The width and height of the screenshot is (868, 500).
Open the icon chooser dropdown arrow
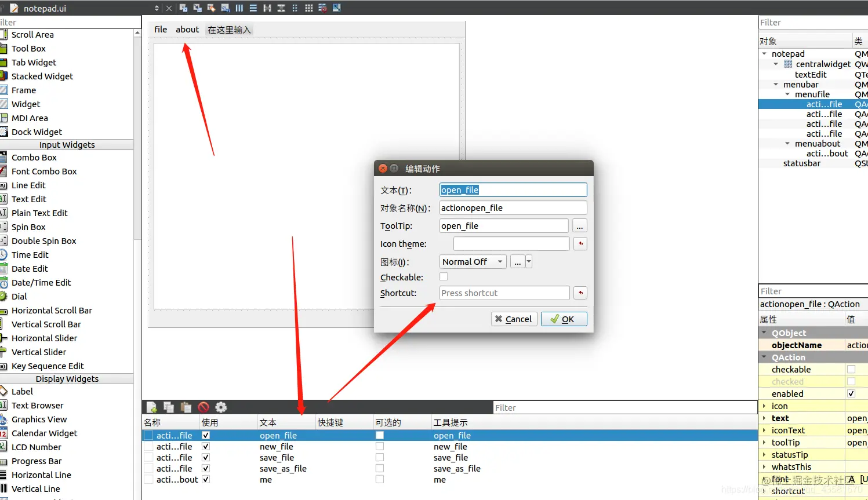(529, 262)
